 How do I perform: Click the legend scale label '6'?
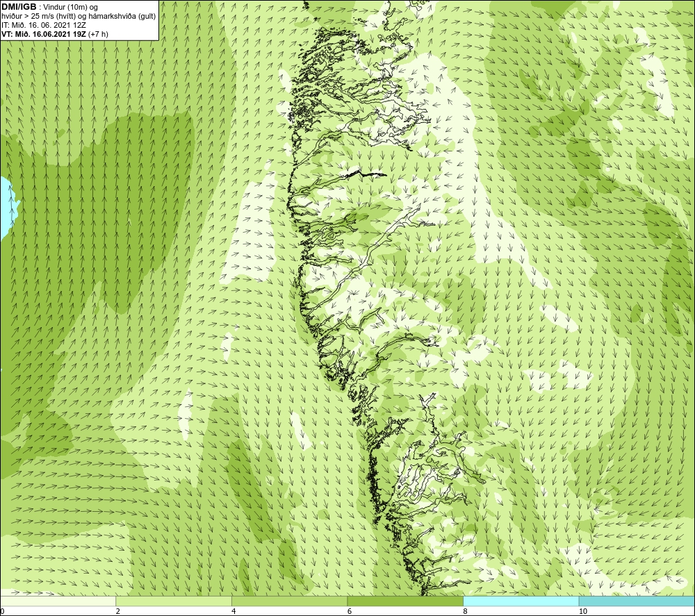tap(350, 612)
